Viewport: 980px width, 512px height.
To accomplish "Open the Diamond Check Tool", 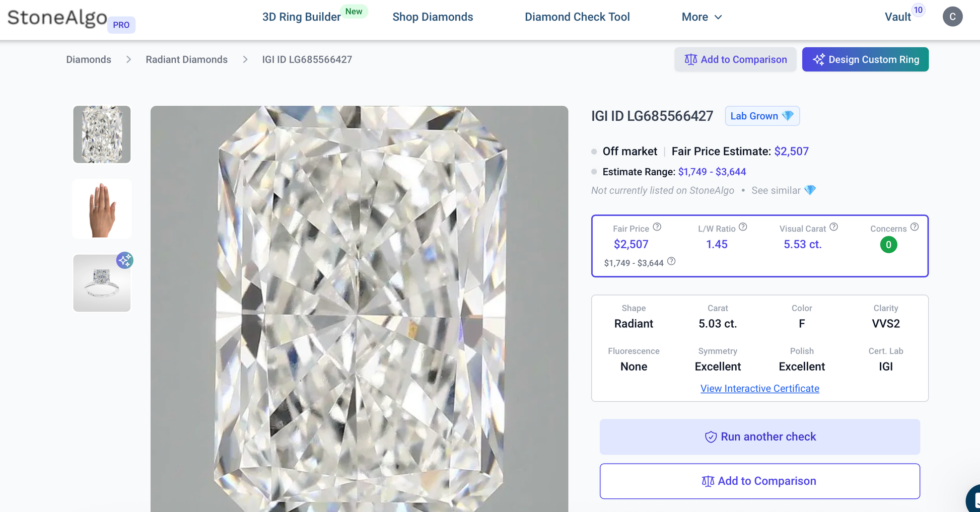I will 577,17.
